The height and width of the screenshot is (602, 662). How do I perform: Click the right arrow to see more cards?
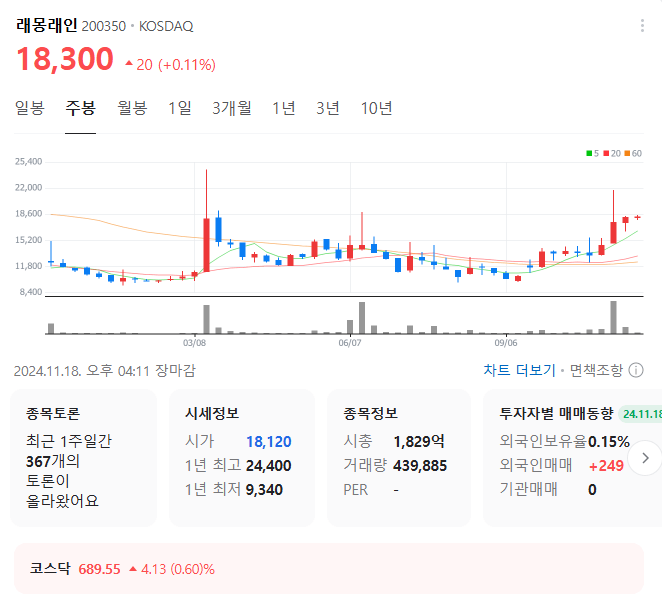(x=645, y=458)
